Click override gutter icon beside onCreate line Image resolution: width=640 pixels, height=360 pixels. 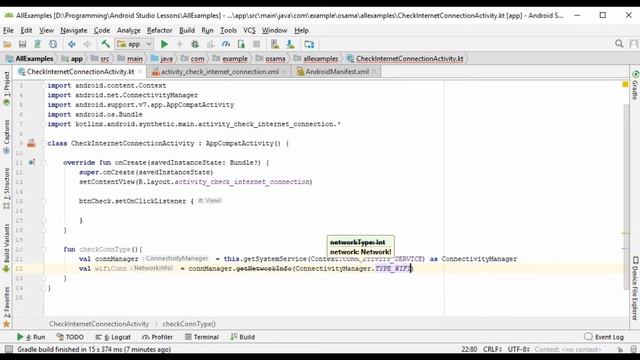tap(32, 162)
